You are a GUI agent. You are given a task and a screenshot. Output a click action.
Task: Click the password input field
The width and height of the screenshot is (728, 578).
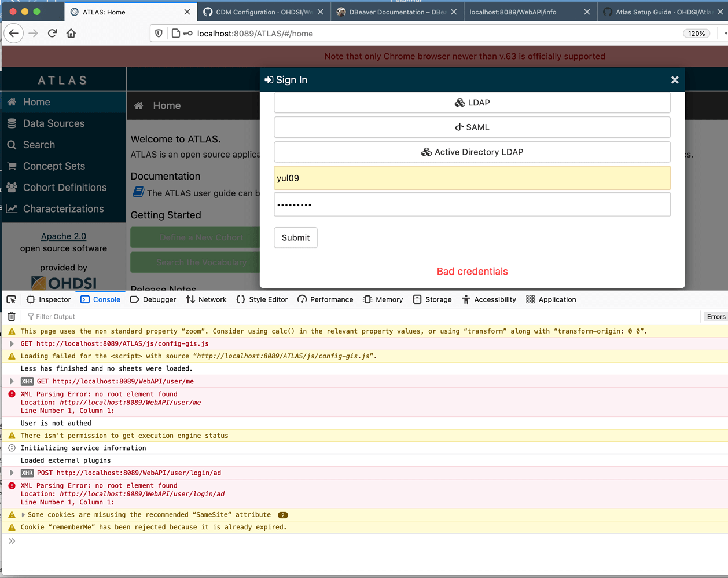pyautogui.click(x=472, y=204)
